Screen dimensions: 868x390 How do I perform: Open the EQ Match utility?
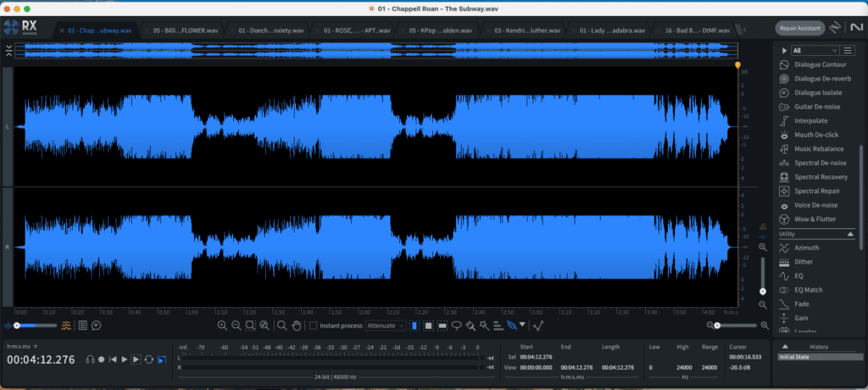(x=800, y=290)
